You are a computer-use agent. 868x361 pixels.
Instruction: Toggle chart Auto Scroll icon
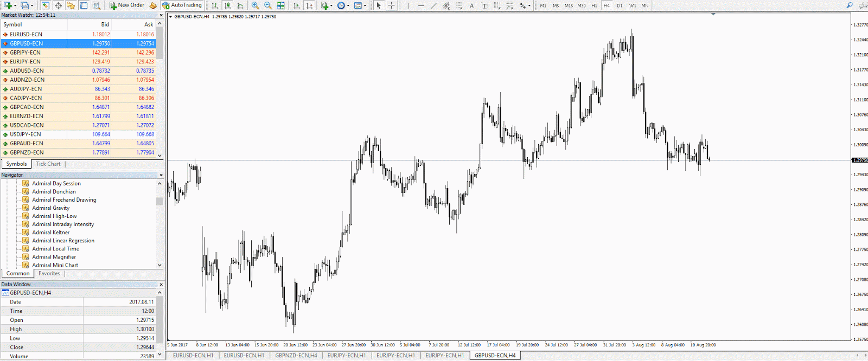pyautogui.click(x=296, y=5)
